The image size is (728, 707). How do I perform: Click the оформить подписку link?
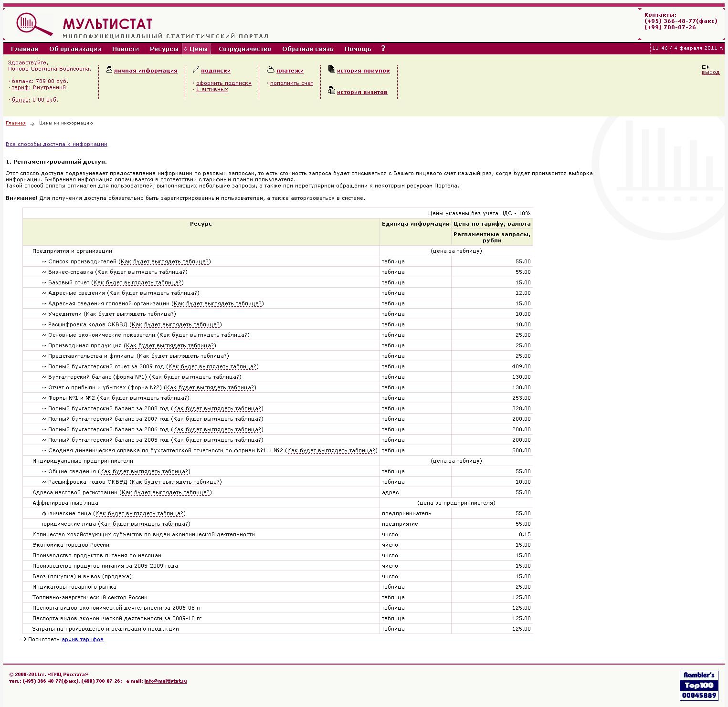point(223,83)
